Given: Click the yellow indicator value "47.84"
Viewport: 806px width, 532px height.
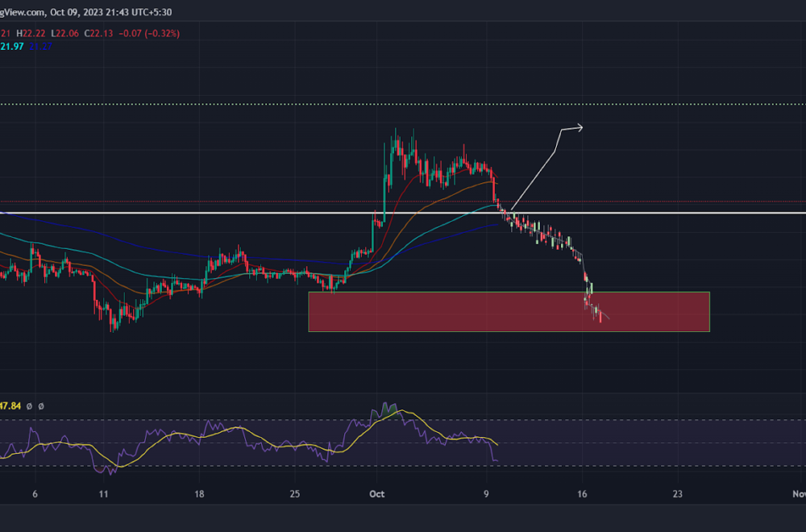Looking at the screenshot, I should 10,406.
